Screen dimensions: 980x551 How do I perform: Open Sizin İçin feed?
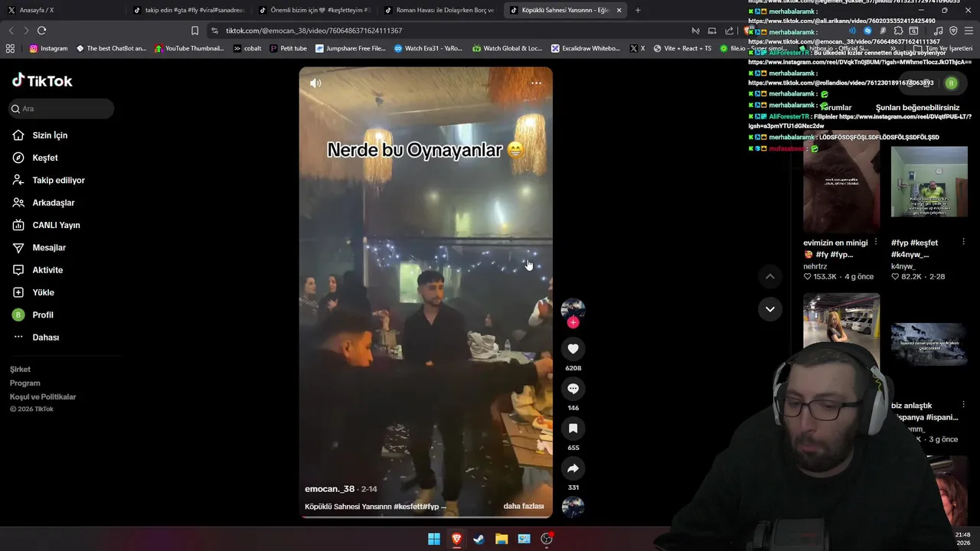[50, 135]
